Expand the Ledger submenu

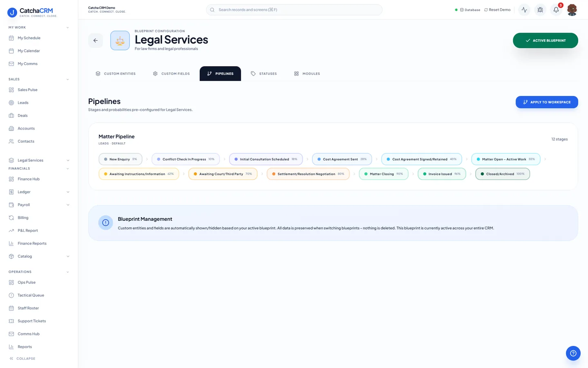(x=68, y=192)
